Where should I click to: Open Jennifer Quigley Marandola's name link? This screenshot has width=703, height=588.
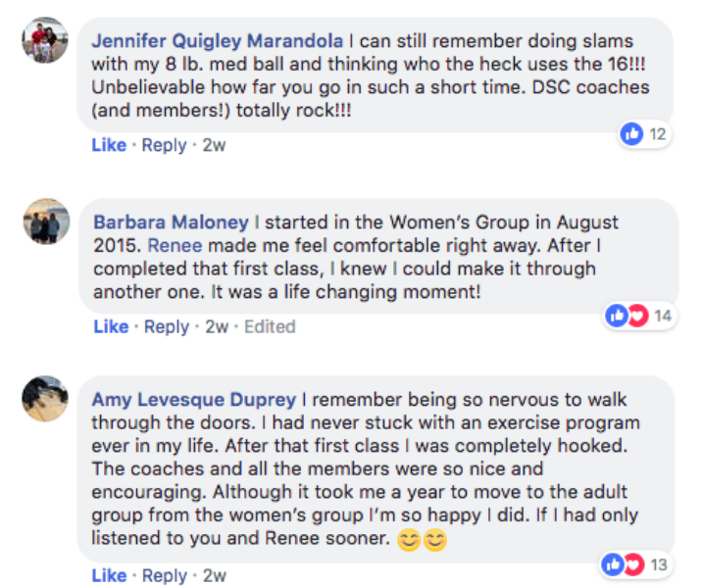pyautogui.click(x=217, y=41)
